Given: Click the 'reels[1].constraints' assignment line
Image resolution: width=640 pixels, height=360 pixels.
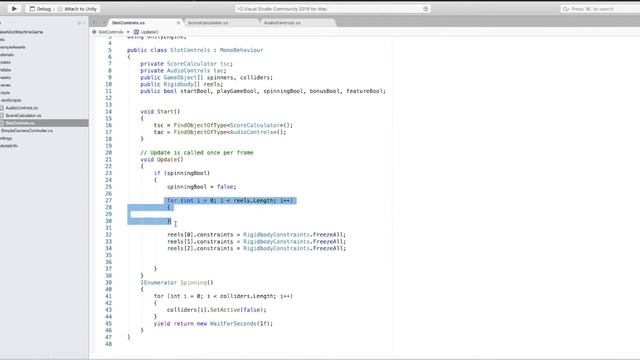Looking at the screenshot, I should coord(256,242).
